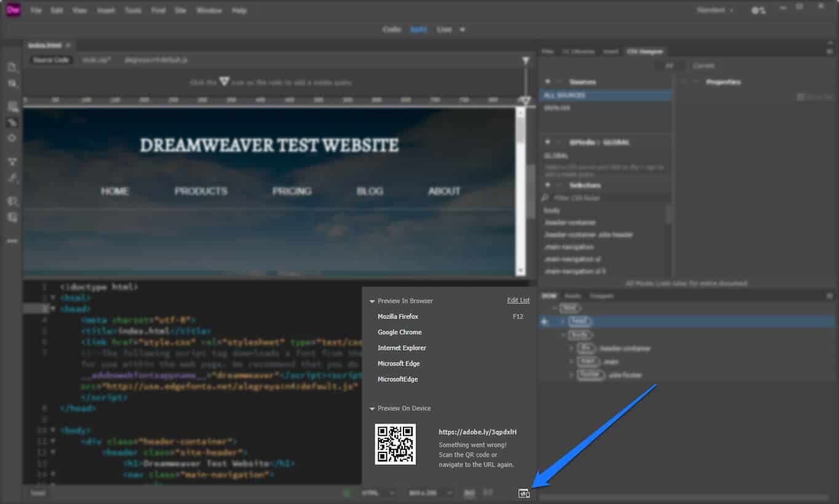
Task: Open the HTML dropdown in the status bar
Action: 378,492
